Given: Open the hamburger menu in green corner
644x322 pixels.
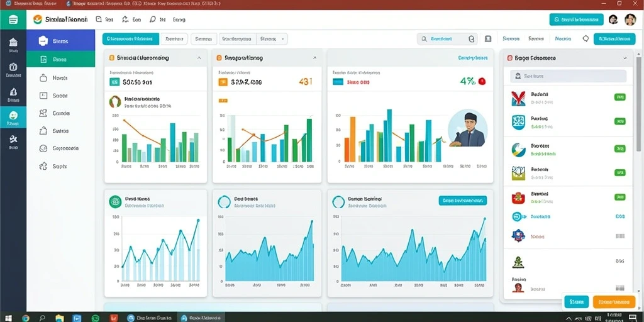Looking at the screenshot, I should pos(13,19).
